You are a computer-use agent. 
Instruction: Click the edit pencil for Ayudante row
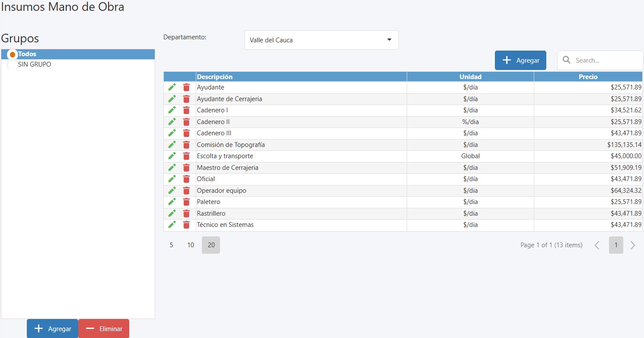point(172,87)
